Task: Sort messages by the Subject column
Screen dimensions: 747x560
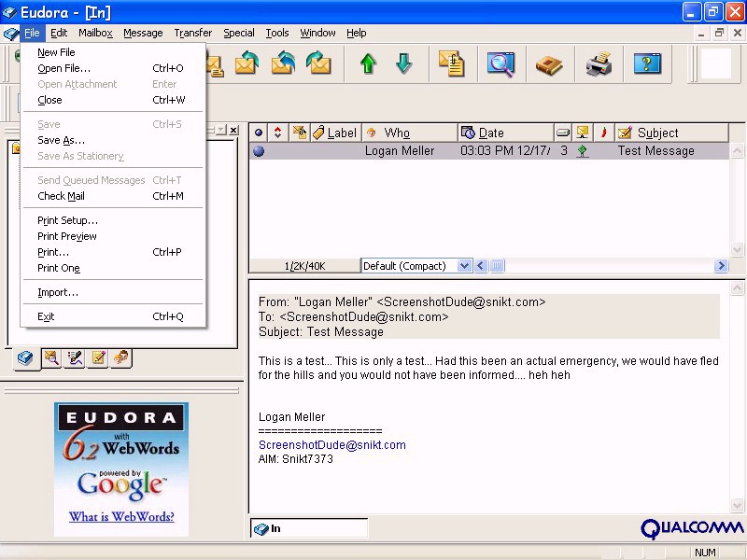Action: click(671, 133)
